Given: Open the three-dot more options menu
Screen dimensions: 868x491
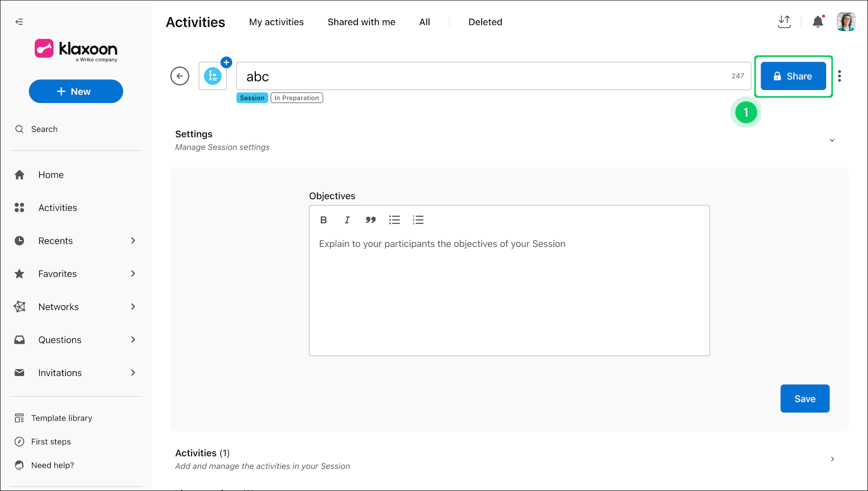Looking at the screenshot, I should [840, 76].
